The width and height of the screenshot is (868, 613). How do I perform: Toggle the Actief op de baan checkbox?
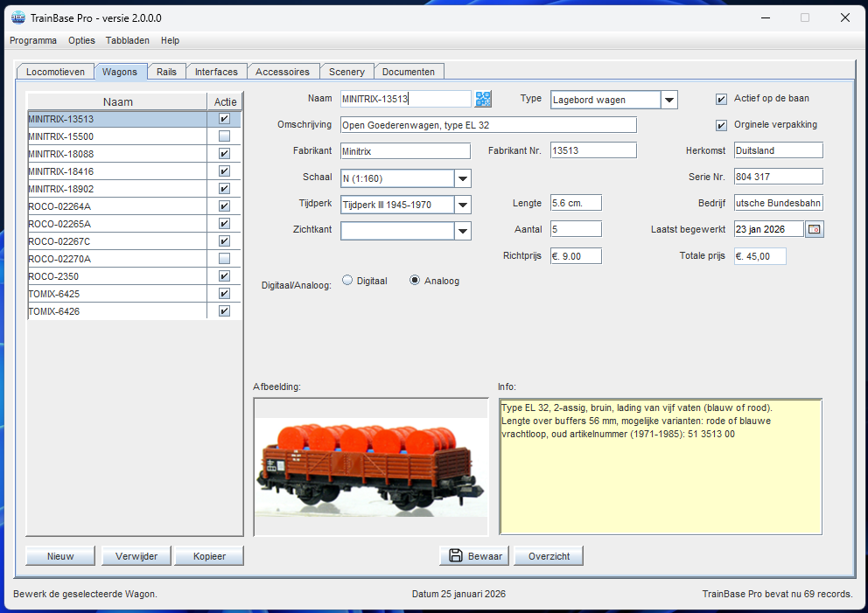pyautogui.click(x=721, y=99)
